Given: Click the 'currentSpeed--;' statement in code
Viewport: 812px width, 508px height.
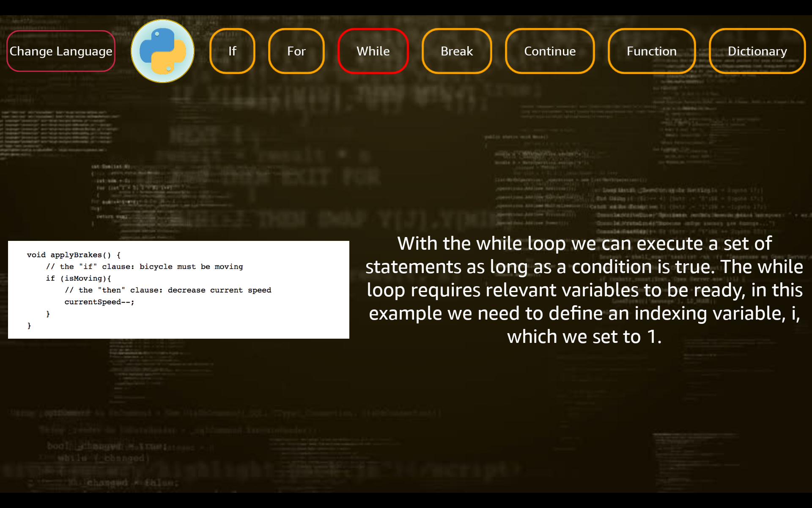Looking at the screenshot, I should pyautogui.click(x=99, y=302).
